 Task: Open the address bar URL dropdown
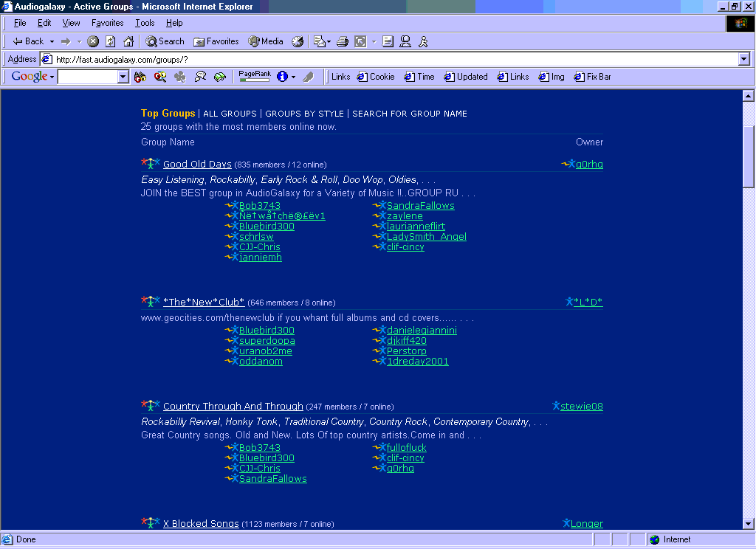pos(744,59)
